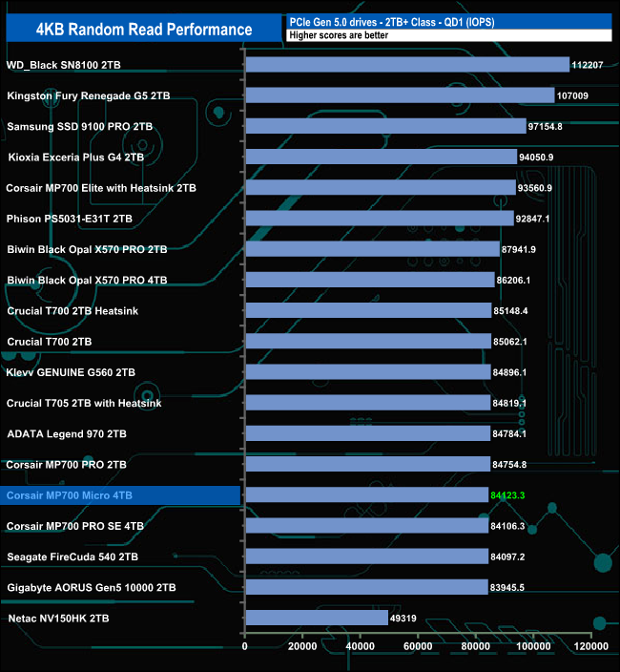This screenshot has height=672, width=620.
Task: Click the 80000 axis label
Action: pos(476,646)
